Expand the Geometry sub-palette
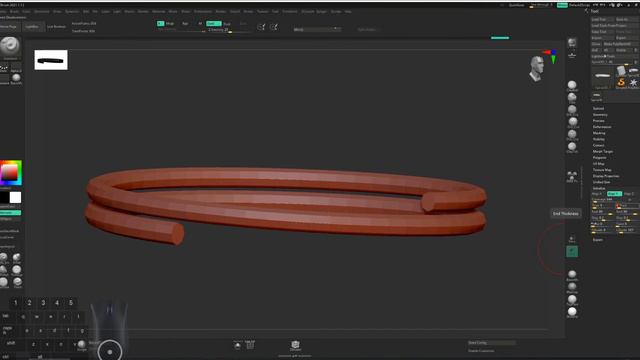Image resolution: width=640 pixels, height=360 pixels. coord(600,115)
